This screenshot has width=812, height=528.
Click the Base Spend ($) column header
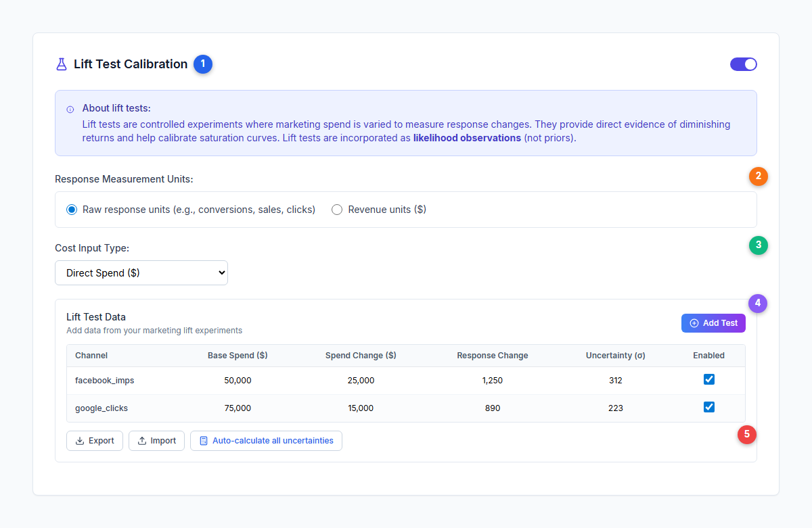pos(238,356)
